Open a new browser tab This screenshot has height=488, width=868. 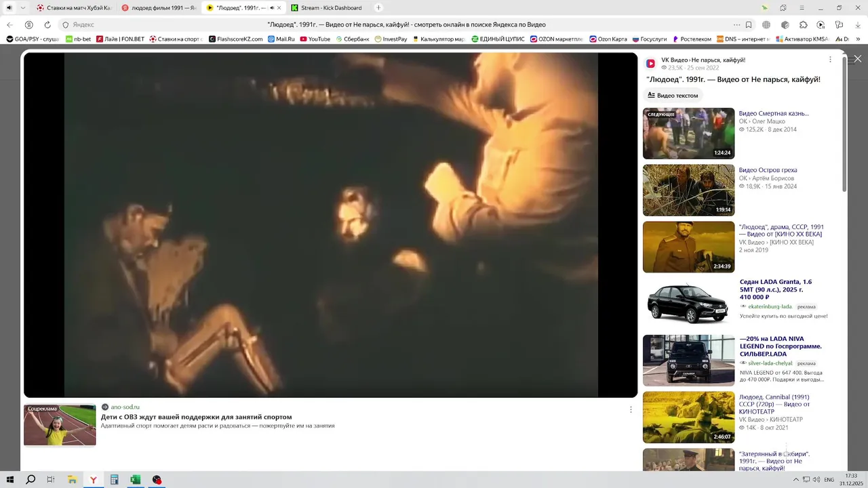click(x=378, y=8)
